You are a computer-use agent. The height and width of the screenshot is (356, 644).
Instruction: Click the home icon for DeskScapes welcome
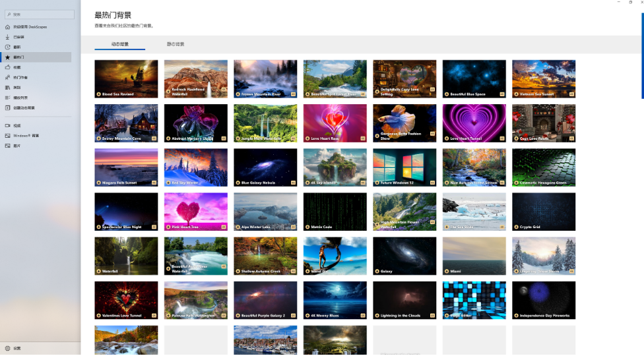point(8,27)
